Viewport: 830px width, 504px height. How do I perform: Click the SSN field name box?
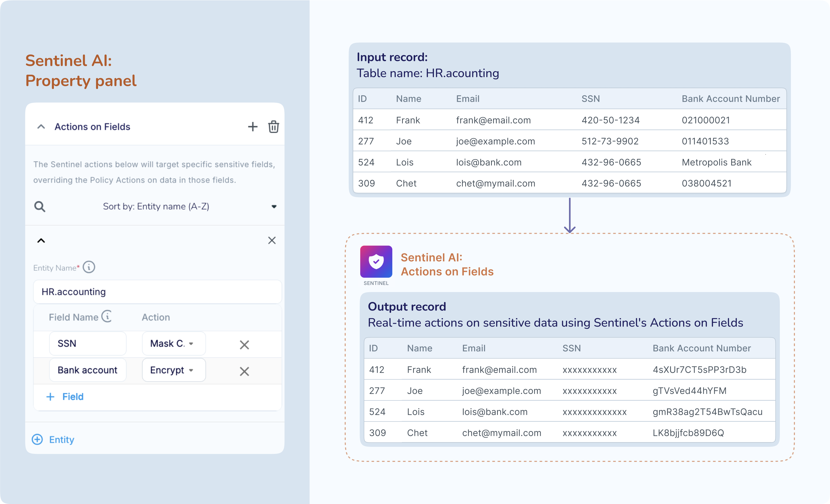coord(87,343)
